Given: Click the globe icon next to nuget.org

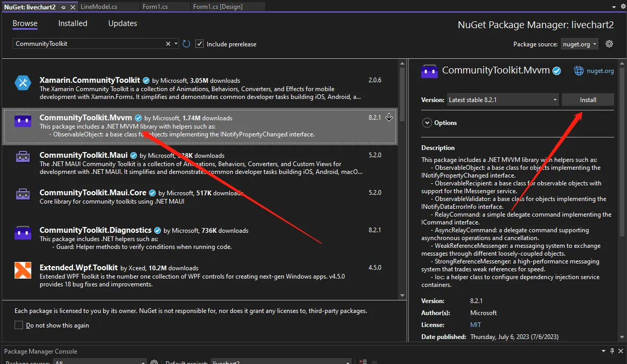Looking at the screenshot, I should pyautogui.click(x=579, y=71).
